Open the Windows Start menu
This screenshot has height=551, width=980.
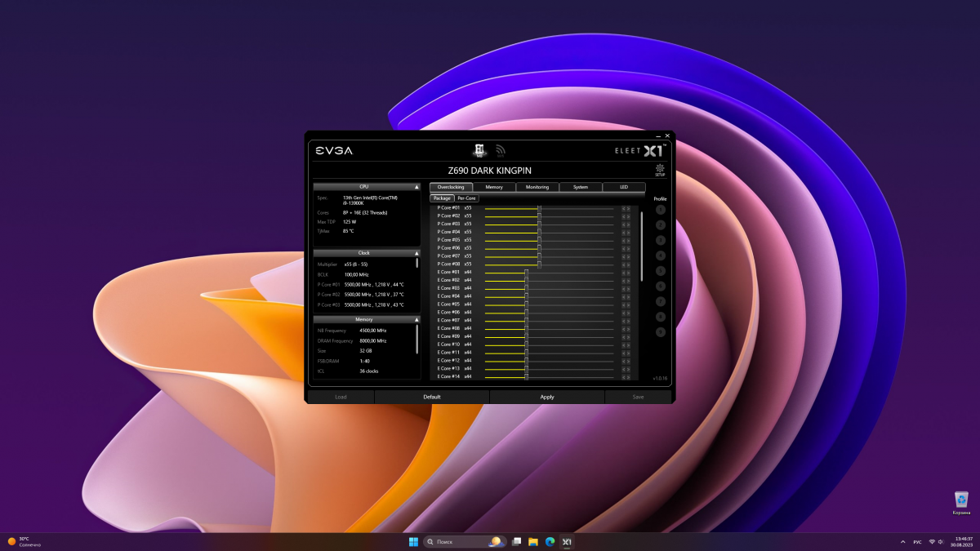(412, 541)
